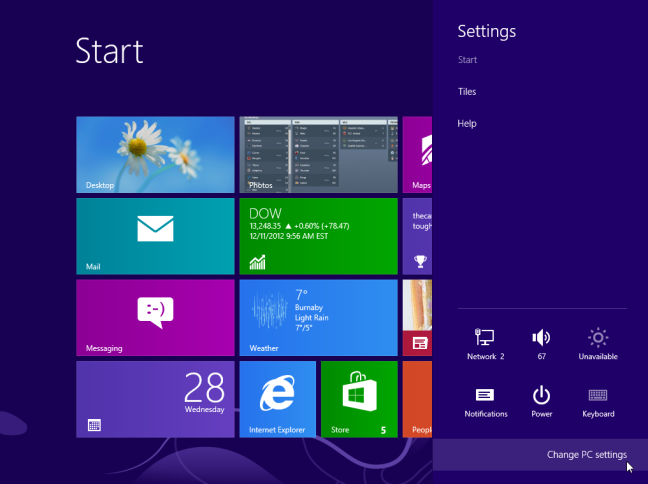Toggle the Notifications icon
This screenshot has width=648, height=484.
pos(486,402)
